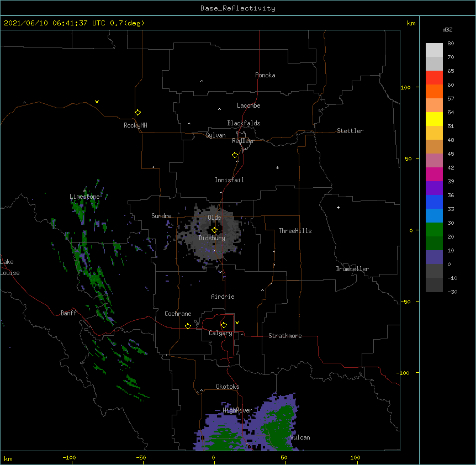Click the green 30 dBZ legend swatch
The width and height of the screenshot is (476, 465).
click(x=434, y=230)
